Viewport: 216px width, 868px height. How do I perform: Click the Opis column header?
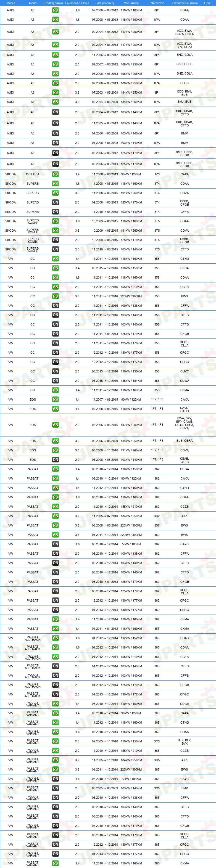coord(207,3)
